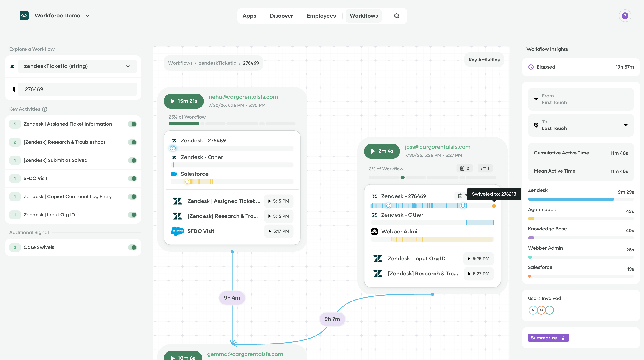This screenshot has width=644, height=360.
Task: Expand the zendeskTicketId (string) dropdown
Action: (x=77, y=66)
